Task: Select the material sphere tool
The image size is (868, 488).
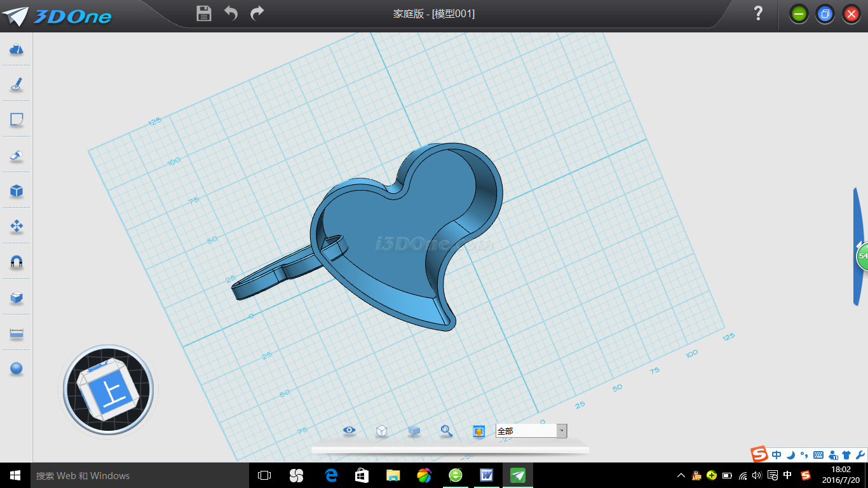Action: tap(17, 369)
